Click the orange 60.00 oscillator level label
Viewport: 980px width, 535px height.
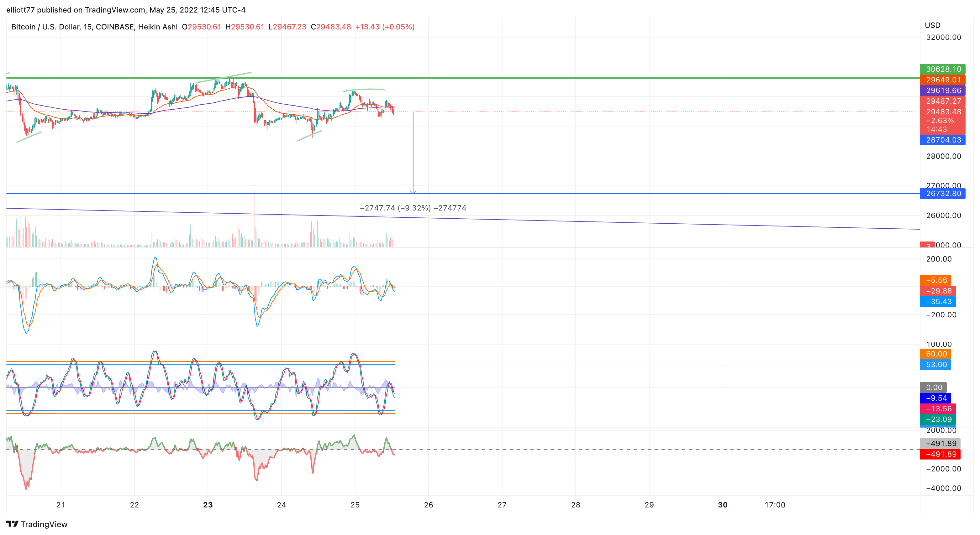click(x=935, y=354)
